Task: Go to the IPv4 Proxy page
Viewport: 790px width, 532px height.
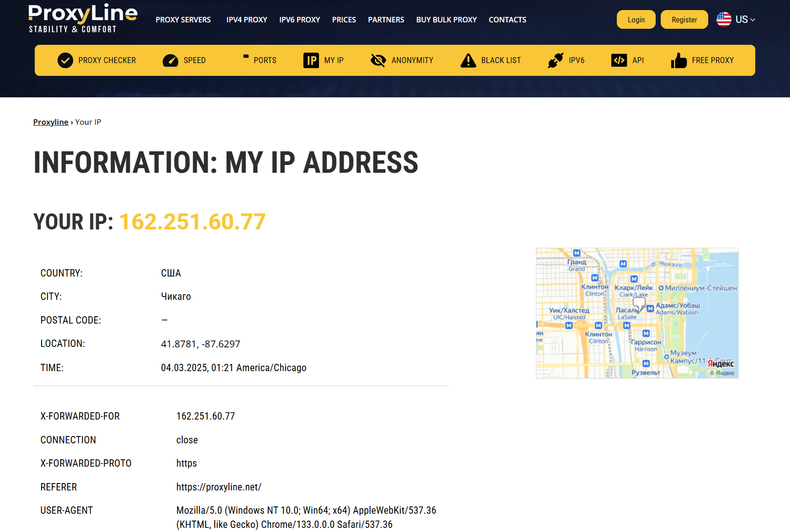Action: [247, 20]
